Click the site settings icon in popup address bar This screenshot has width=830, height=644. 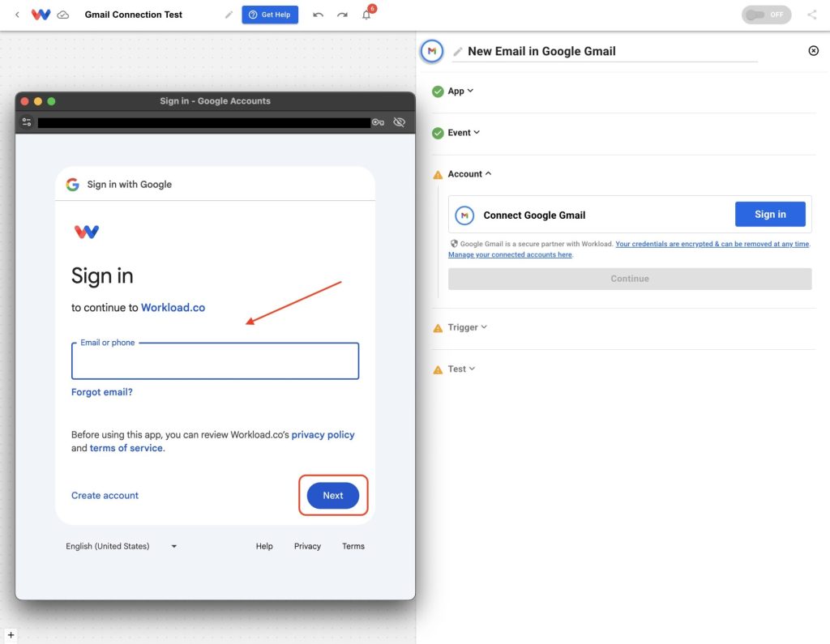click(x=27, y=122)
